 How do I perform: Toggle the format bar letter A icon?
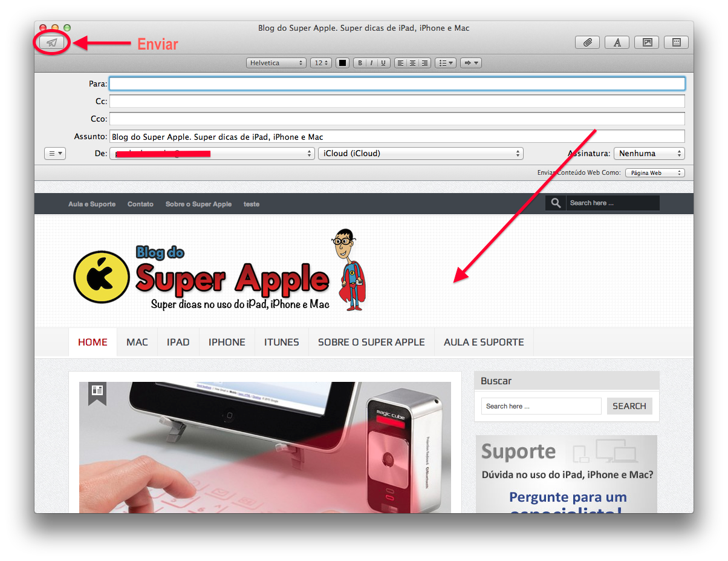coord(617,42)
